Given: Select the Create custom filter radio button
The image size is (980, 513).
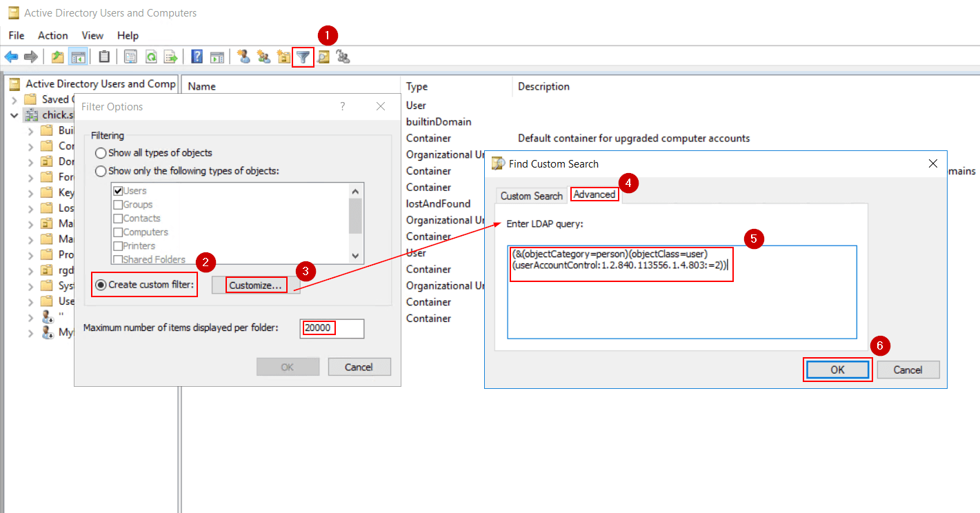Looking at the screenshot, I should click(101, 284).
